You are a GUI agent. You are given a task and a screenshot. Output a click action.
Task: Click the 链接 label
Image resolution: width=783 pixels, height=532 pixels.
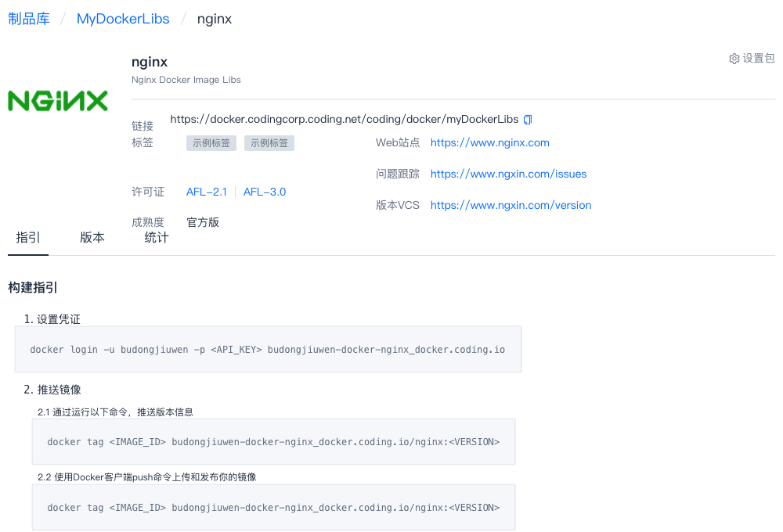pos(143,126)
